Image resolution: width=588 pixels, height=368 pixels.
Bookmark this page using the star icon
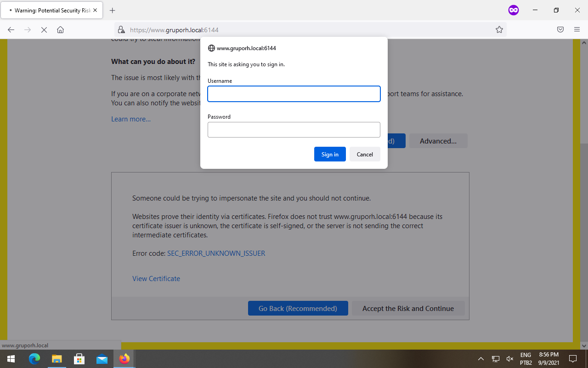pos(499,29)
